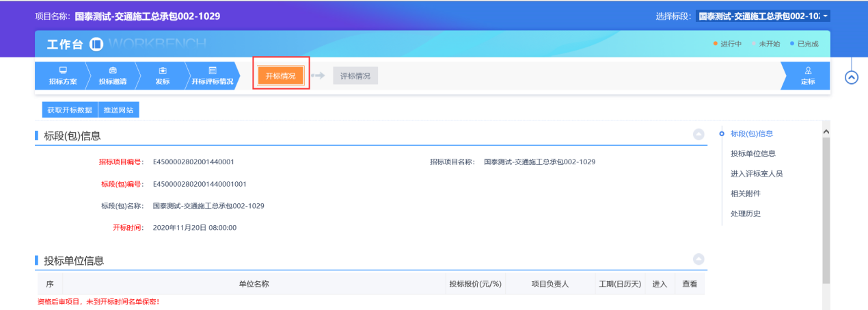Click the 推送网站 button
Viewport: 868px width, 310px height.
tap(119, 109)
